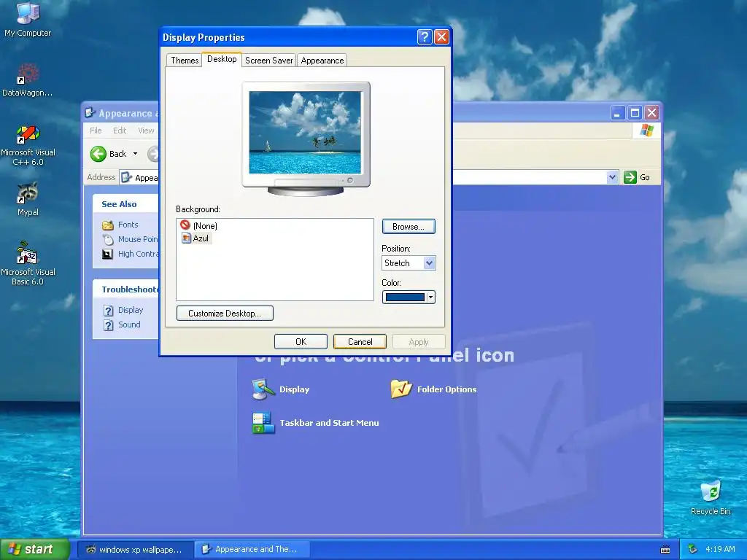Screen dimensions: 747x560
Task: Click the network tray icon beside the clock
Action: [693, 549]
